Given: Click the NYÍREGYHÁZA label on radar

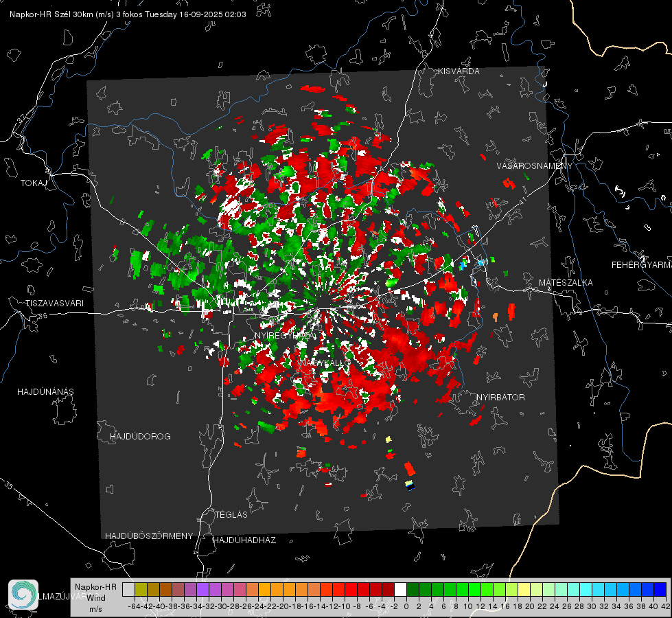Looking at the screenshot, I should [x=285, y=336].
